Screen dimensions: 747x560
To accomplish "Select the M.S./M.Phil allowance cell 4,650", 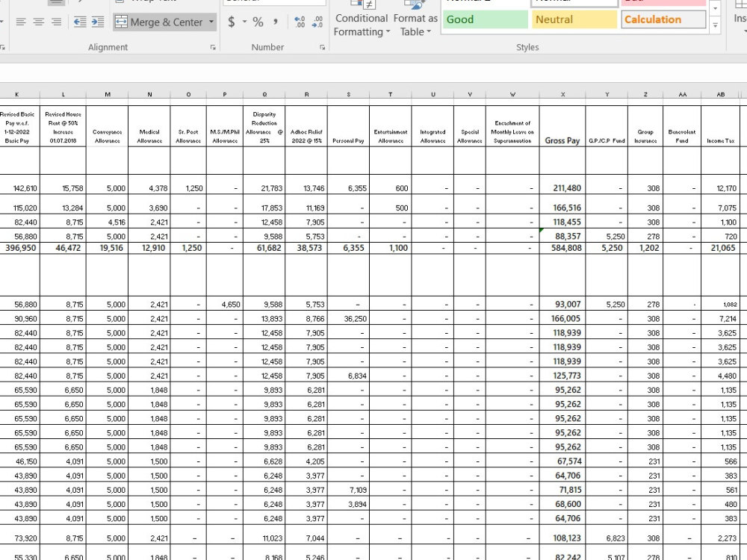I will click(x=225, y=305).
